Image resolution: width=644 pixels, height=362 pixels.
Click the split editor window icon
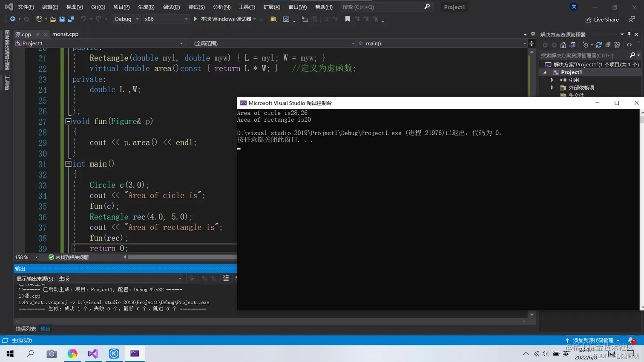[x=532, y=43]
